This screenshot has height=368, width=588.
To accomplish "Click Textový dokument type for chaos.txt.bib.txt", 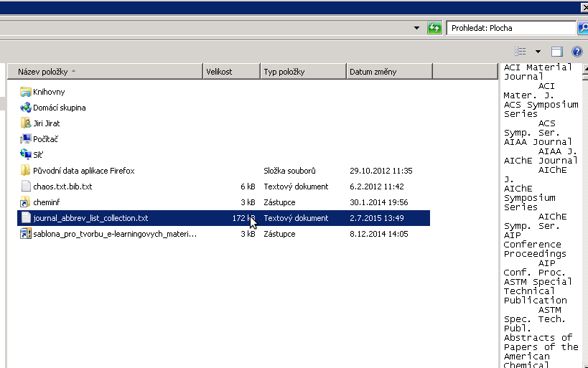I will tap(296, 187).
